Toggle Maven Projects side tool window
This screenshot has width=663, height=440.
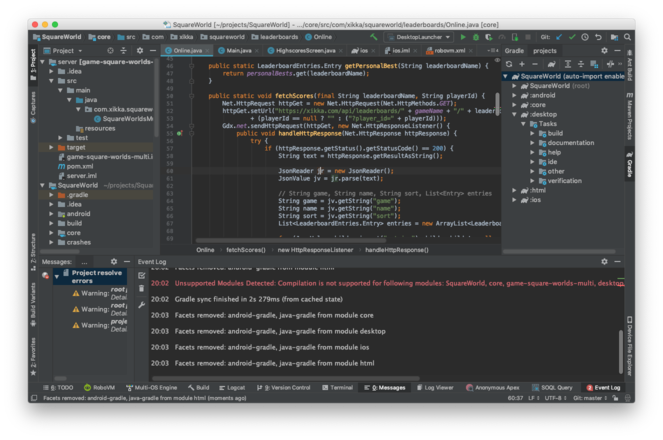pyautogui.click(x=629, y=117)
